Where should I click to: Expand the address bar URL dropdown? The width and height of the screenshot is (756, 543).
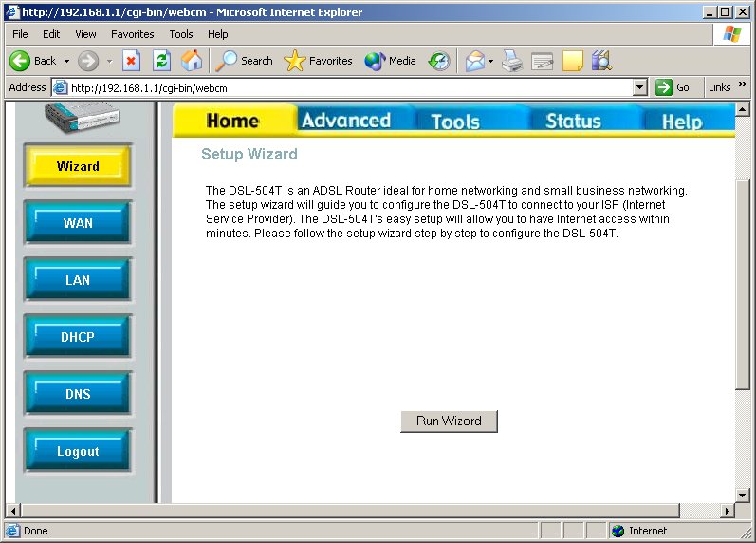[639, 87]
